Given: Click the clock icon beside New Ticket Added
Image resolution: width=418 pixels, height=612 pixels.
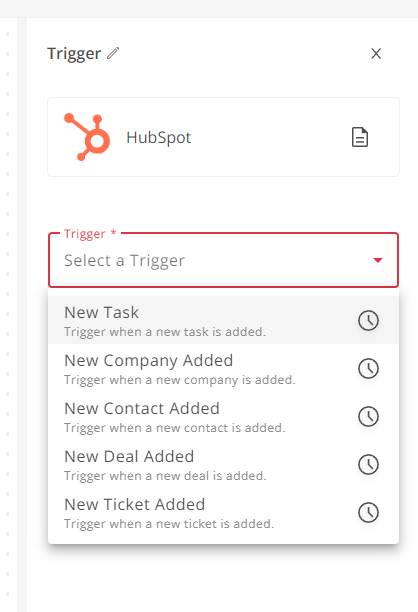Looking at the screenshot, I should click(368, 512).
